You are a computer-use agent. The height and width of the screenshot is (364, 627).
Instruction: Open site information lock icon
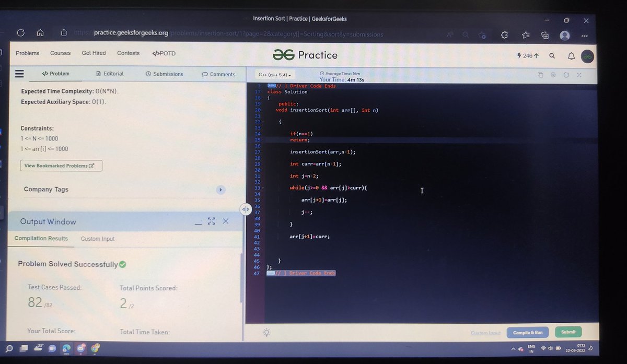pos(64,32)
